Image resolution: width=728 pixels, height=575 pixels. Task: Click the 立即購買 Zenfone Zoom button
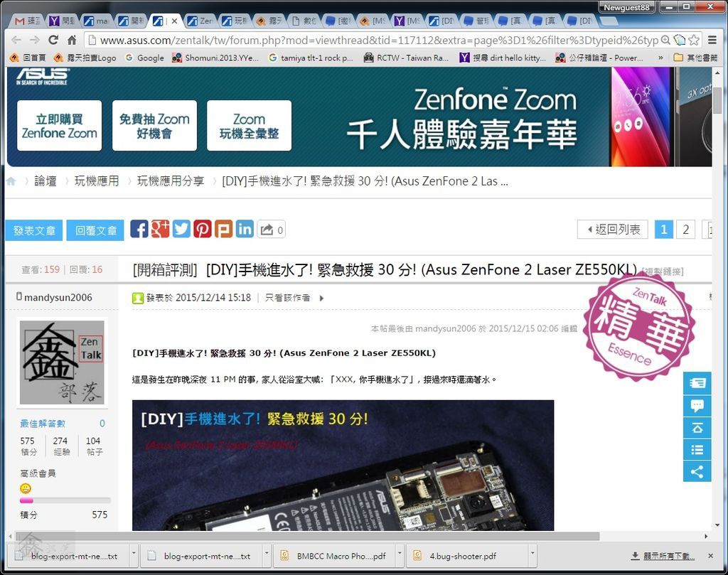(60, 126)
